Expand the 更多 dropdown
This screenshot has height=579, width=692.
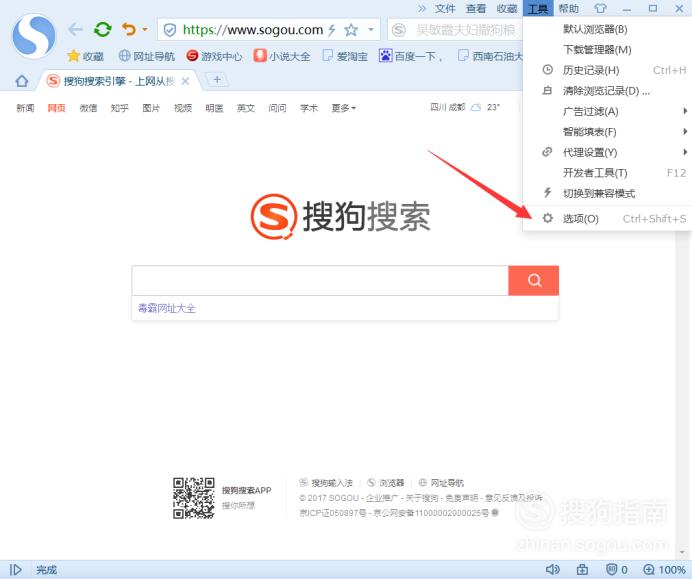[x=343, y=108]
